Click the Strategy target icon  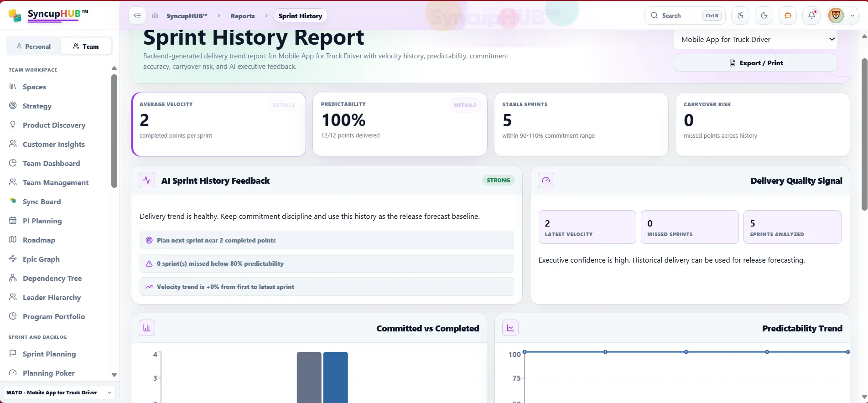[13, 105]
